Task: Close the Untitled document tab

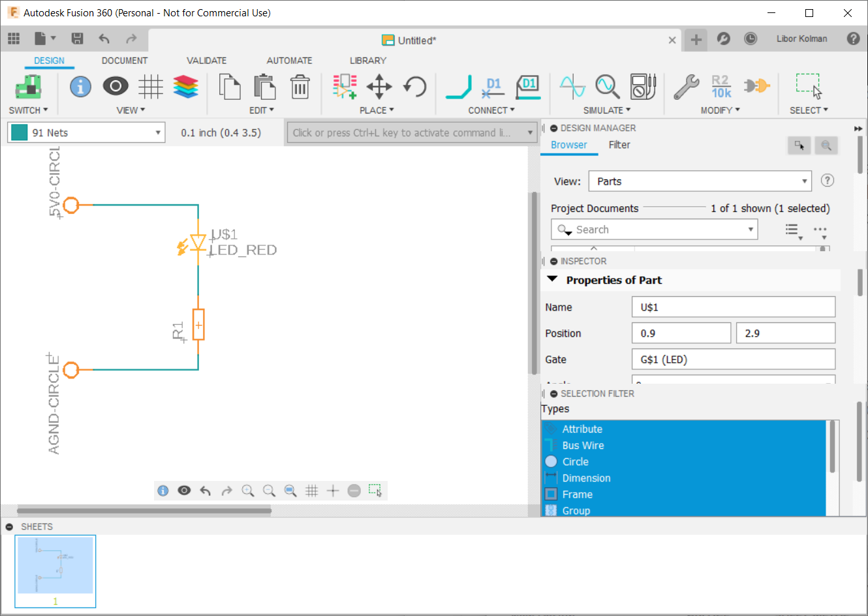Action: point(672,40)
